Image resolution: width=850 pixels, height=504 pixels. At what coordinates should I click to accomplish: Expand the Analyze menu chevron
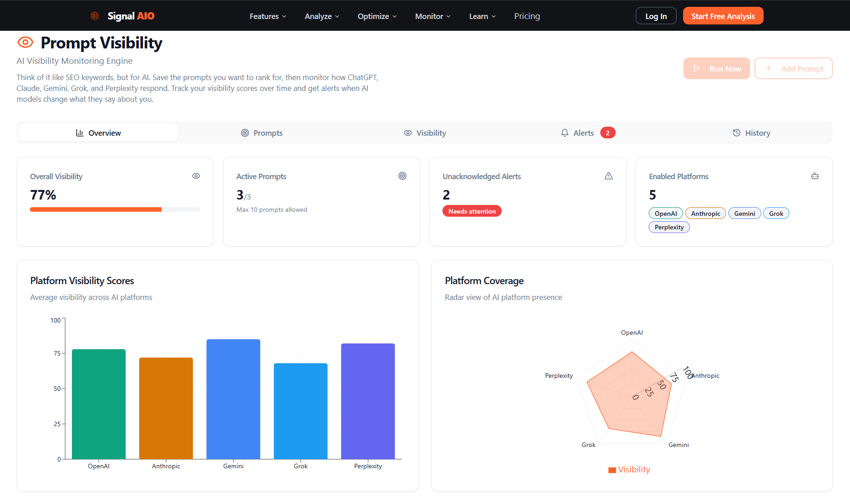click(x=337, y=16)
